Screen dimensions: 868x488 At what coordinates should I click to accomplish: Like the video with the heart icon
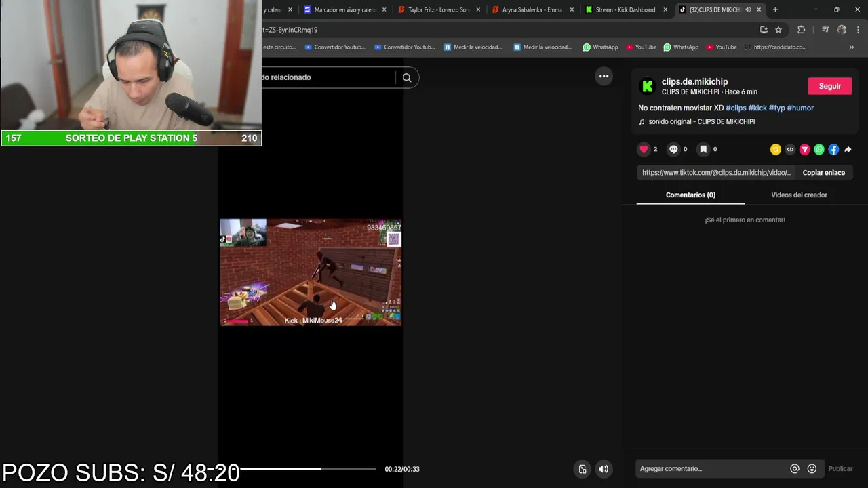click(644, 149)
